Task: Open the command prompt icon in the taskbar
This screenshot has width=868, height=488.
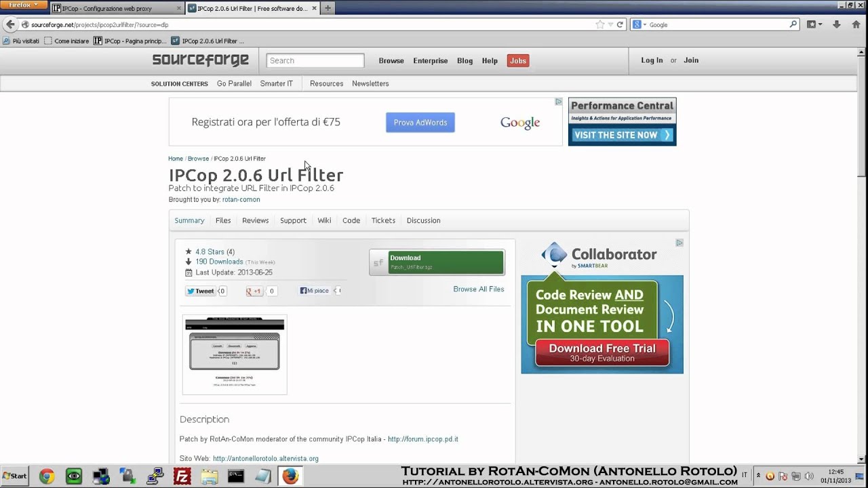Action: click(x=235, y=476)
